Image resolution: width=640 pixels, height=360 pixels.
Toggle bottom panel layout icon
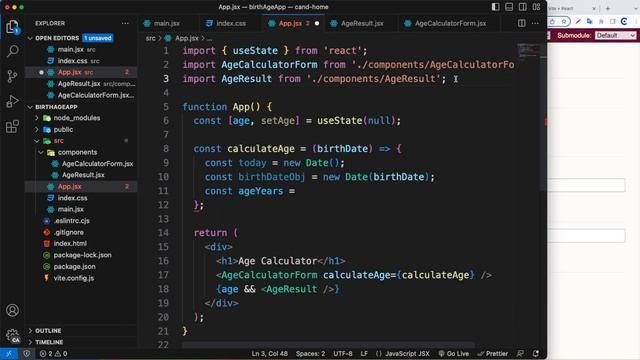[x=509, y=7]
